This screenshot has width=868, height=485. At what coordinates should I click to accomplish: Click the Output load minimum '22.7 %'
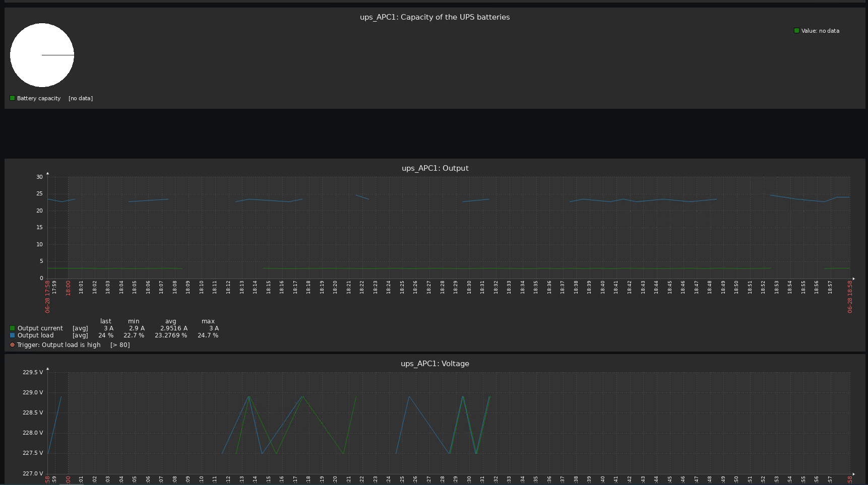tap(134, 335)
